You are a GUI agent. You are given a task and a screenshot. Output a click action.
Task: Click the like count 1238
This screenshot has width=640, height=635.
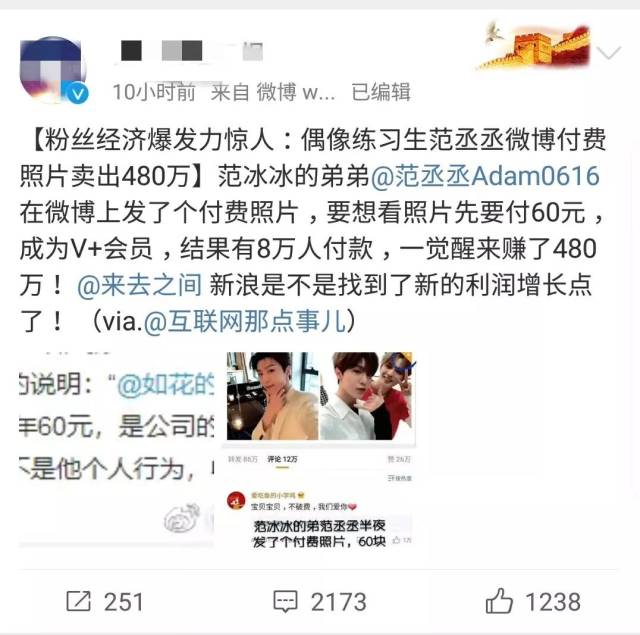click(553, 602)
